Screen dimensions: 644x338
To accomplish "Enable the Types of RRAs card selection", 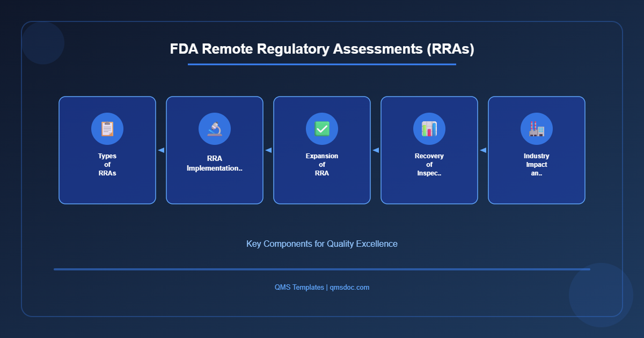I will [107, 150].
